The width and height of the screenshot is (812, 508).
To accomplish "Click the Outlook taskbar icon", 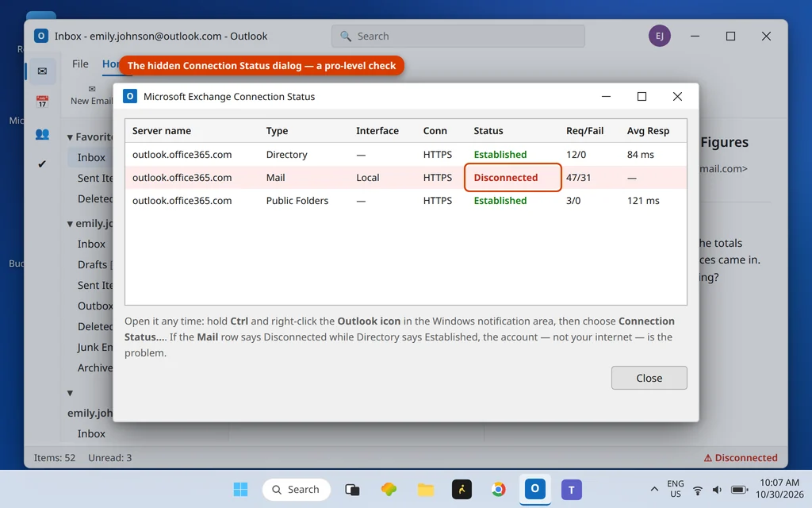I will 535,489.
